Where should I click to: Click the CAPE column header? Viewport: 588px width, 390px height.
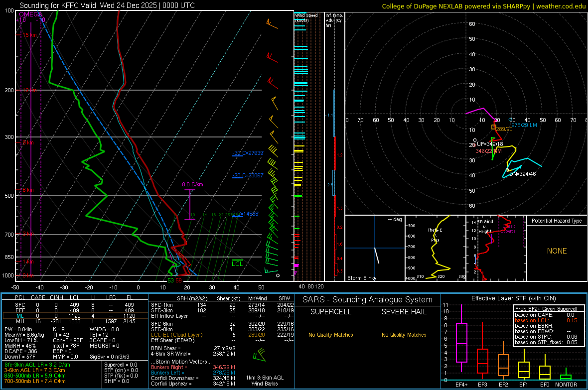click(x=38, y=297)
